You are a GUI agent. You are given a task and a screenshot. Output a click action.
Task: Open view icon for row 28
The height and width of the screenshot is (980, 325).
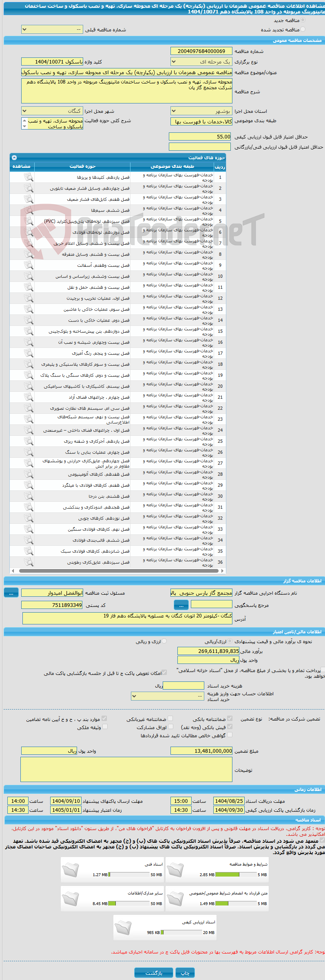pyautogui.click(x=28, y=474)
